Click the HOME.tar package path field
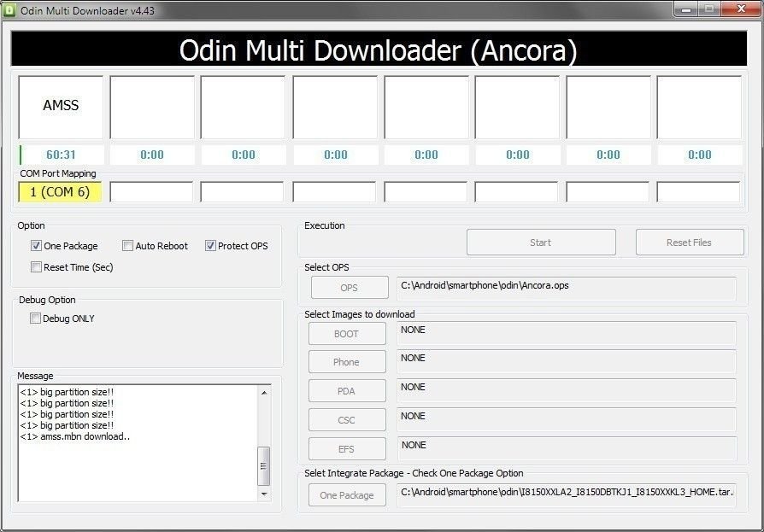 (567, 495)
